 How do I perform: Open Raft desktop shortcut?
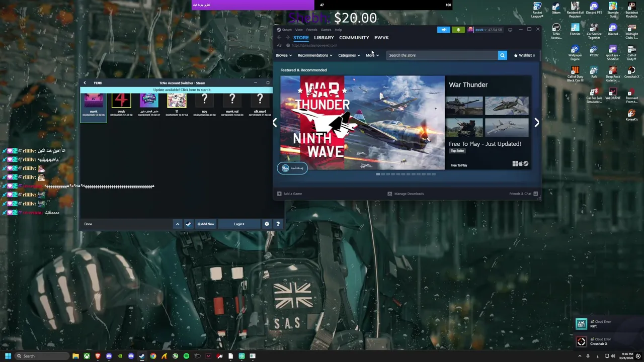pyautogui.click(x=594, y=72)
